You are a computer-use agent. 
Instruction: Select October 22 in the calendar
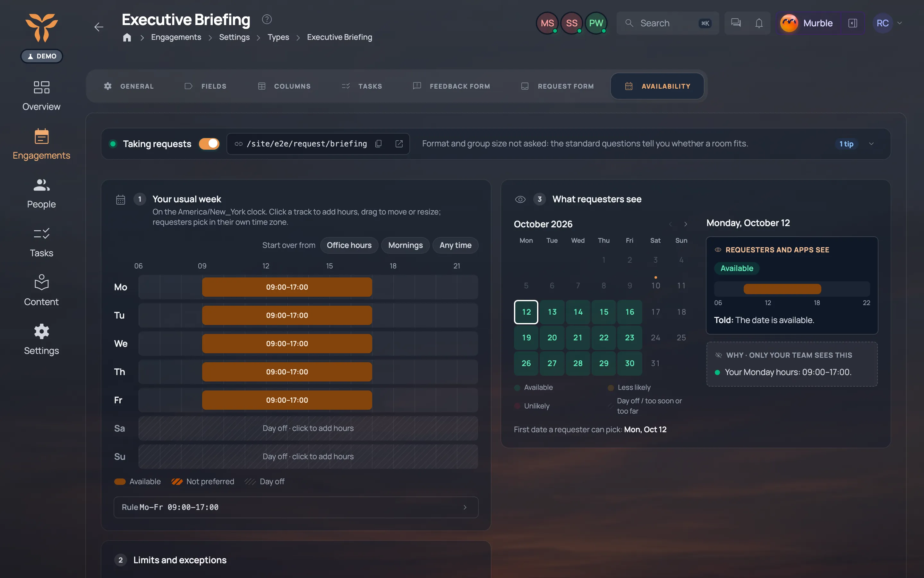[604, 337]
